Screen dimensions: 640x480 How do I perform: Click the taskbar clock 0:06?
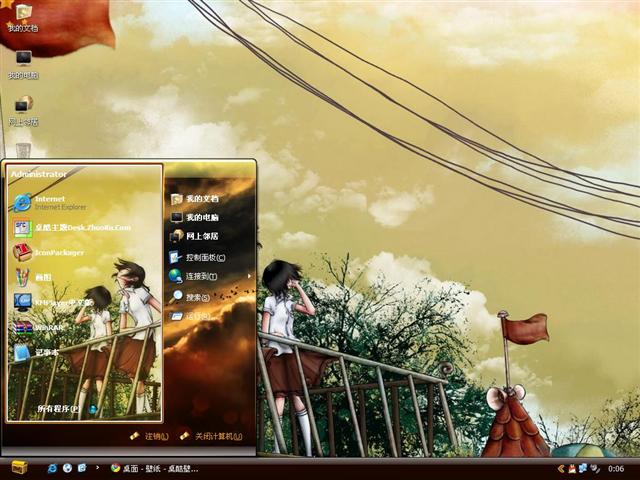tap(616, 469)
